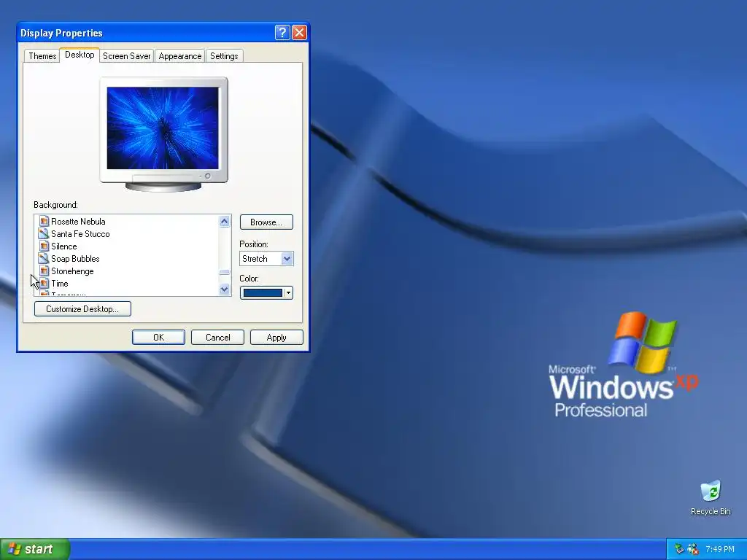747x560 pixels.
Task: Click the Rosette Nebula wallpaper icon
Action: (x=44, y=221)
